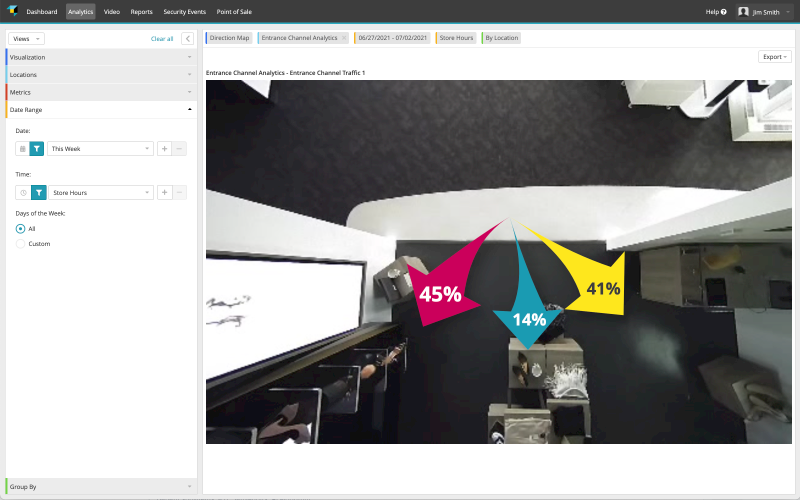This screenshot has height=500, width=800.
Task: Expand the Visualization section
Action: pos(100,57)
